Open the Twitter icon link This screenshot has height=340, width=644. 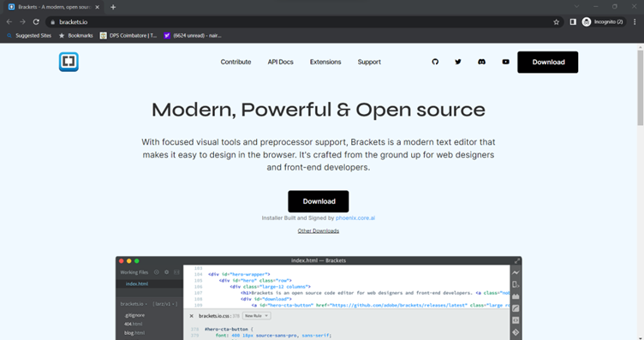point(458,62)
